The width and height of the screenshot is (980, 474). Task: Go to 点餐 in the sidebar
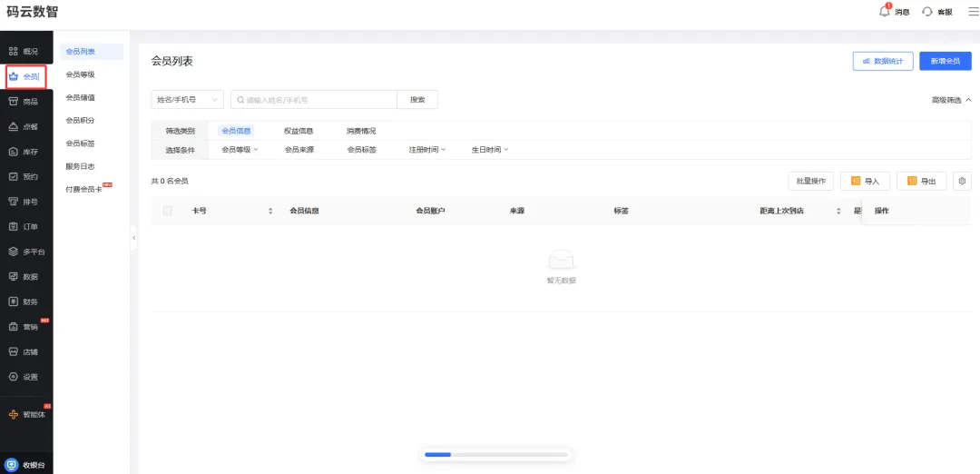click(x=24, y=126)
